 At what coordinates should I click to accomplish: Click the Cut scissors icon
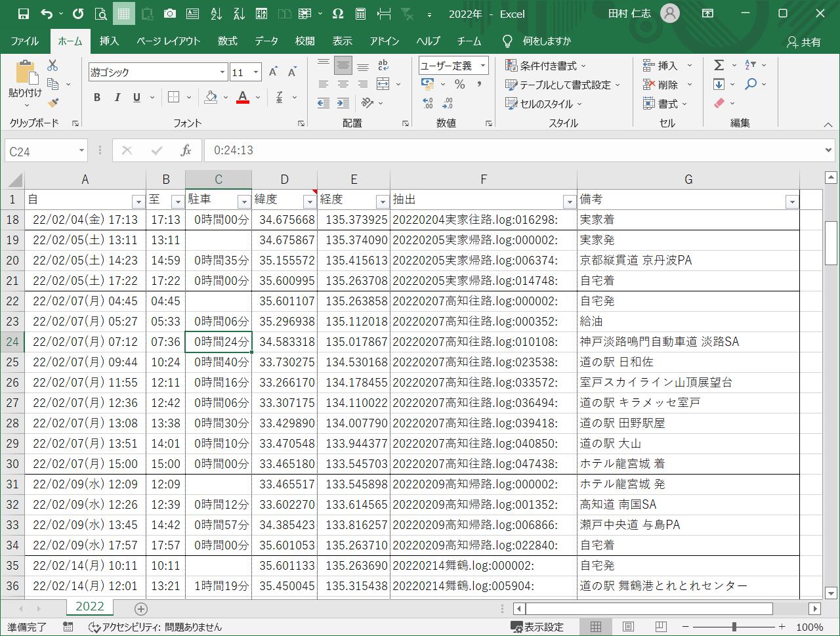point(52,65)
